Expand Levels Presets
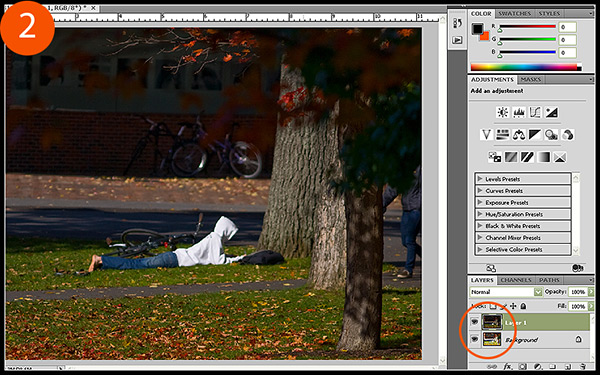 coord(479,179)
